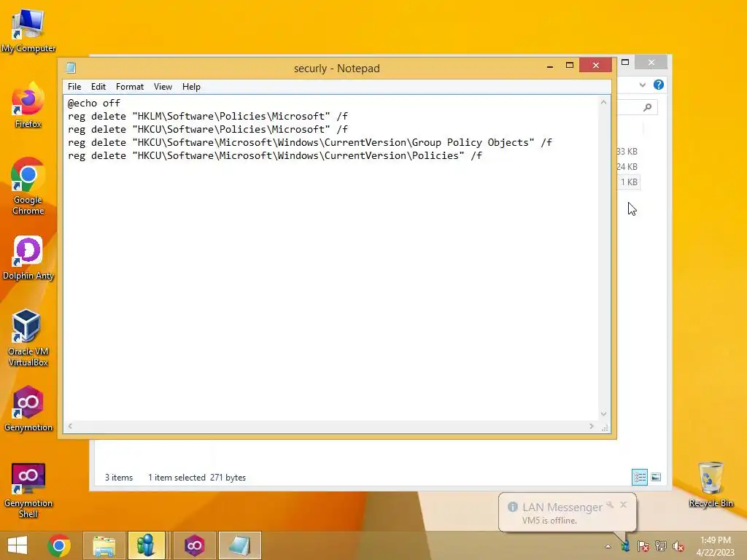Click the LAN Messenger notification info icon
Screen dimensions: 747x560
pos(513,507)
